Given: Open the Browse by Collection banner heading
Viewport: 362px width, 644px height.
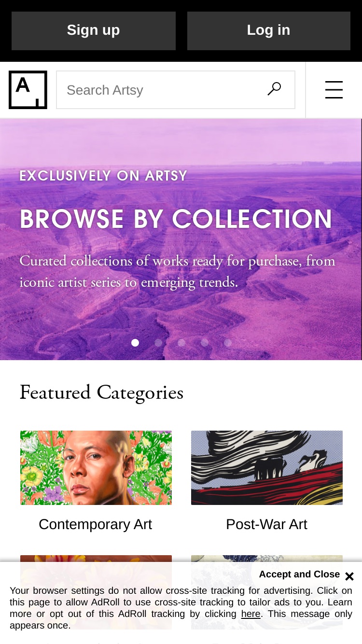Looking at the screenshot, I should 176,220.
